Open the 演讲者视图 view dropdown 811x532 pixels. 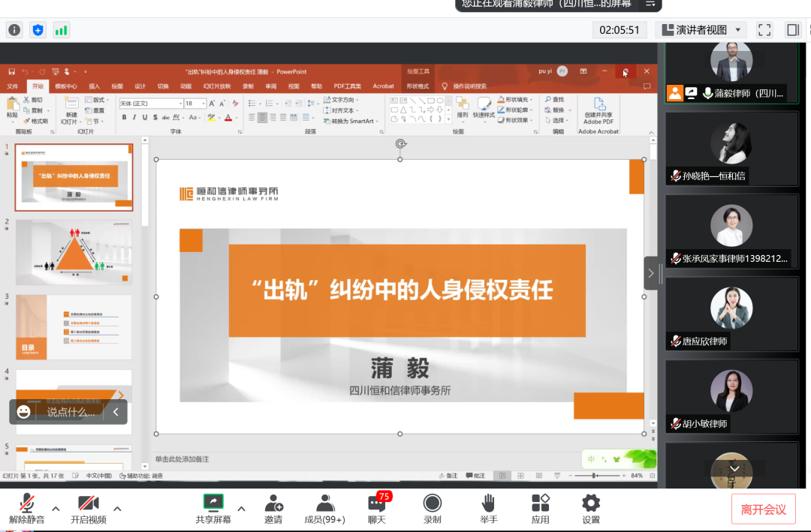coord(702,30)
